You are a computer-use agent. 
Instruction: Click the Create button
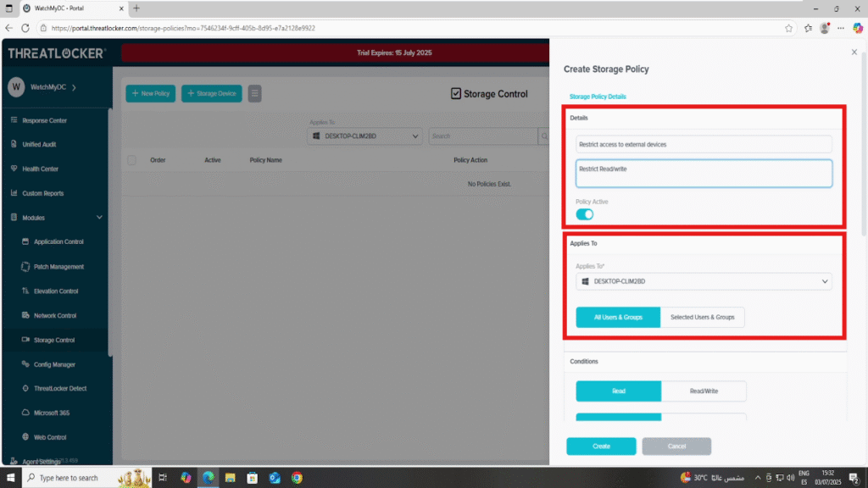(601, 446)
